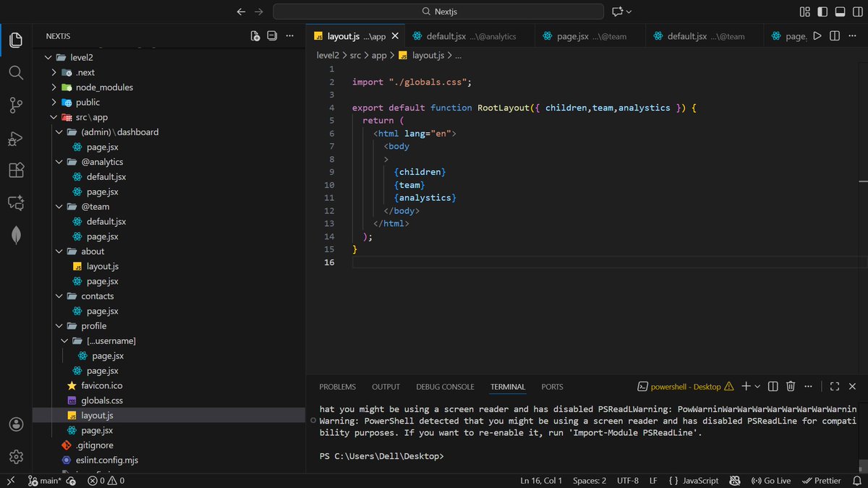Open the Extensions view

click(16, 170)
